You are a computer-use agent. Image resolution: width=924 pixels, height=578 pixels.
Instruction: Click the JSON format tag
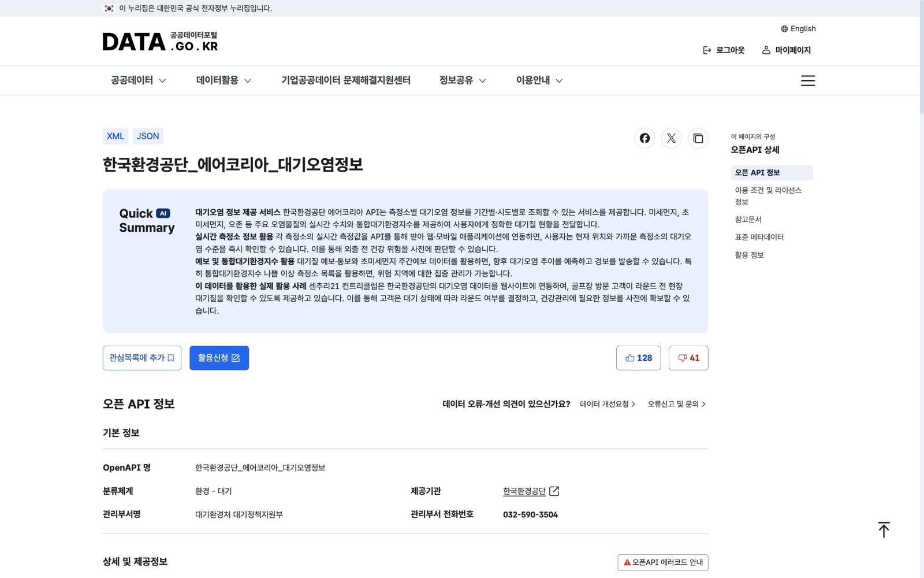click(148, 136)
